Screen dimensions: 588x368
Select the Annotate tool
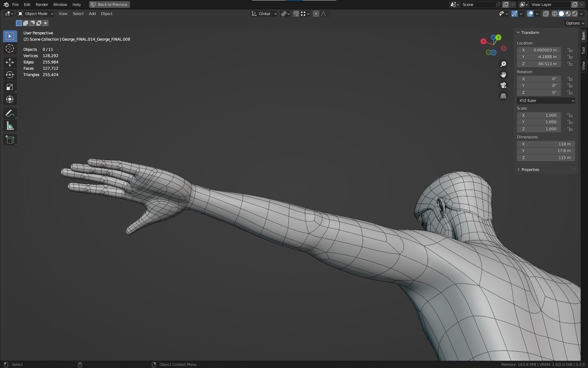(x=10, y=114)
